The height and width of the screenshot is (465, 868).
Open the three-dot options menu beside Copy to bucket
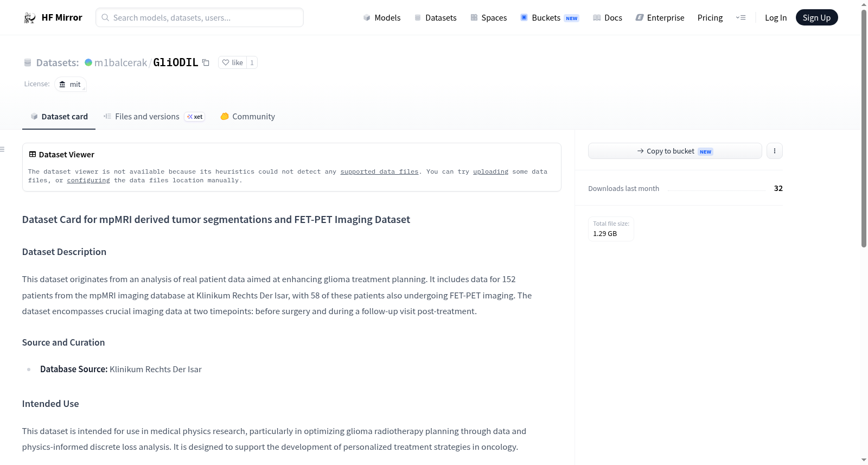[x=775, y=151]
